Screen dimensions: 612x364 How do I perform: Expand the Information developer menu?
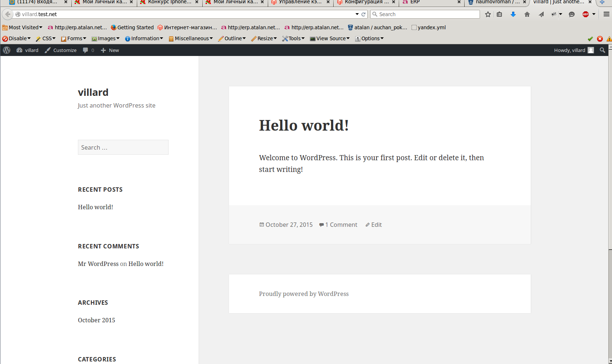click(144, 38)
